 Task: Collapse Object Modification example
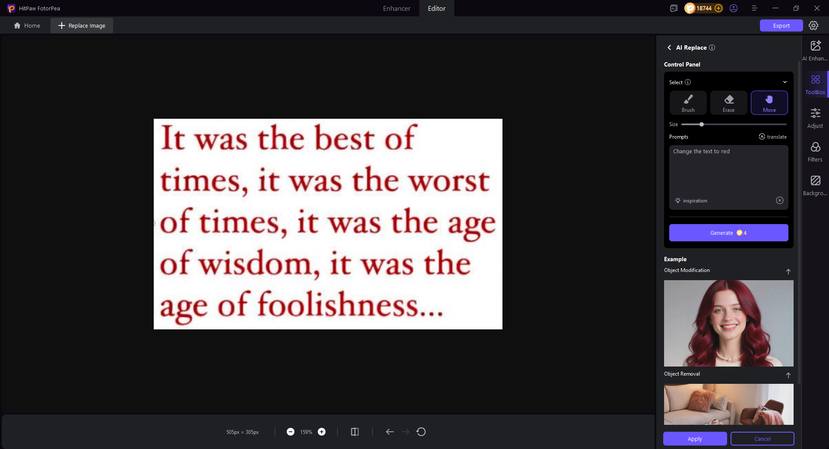[788, 271]
